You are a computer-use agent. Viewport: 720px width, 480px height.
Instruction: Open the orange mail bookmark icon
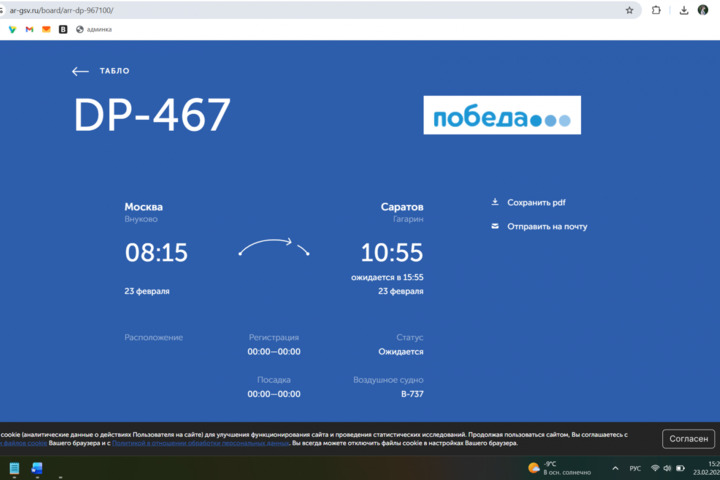[x=46, y=29]
